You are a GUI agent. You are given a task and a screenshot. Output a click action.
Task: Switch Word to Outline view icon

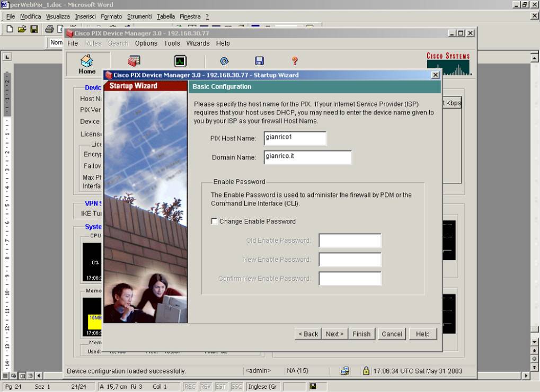click(30, 376)
